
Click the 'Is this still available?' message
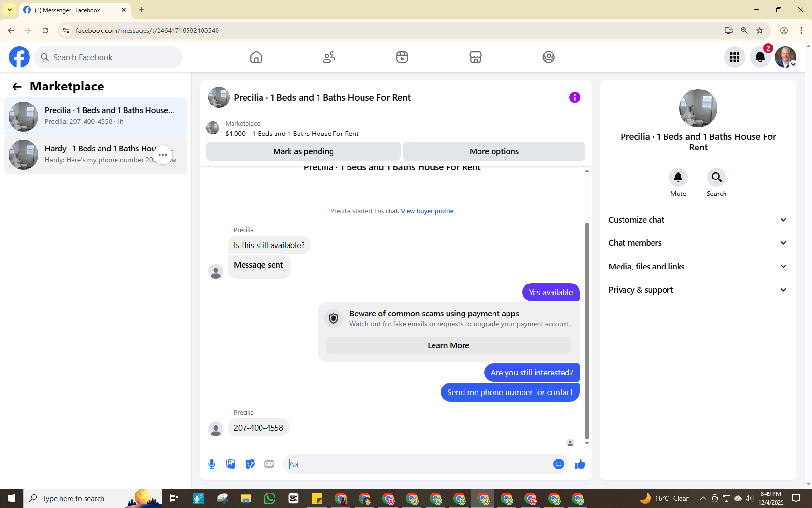click(x=269, y=245)
